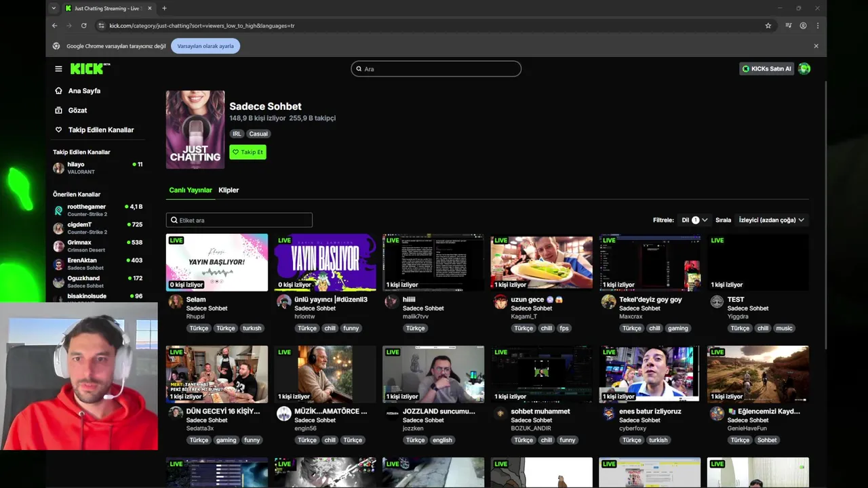Click Takip Et follow button

tap(248, 152)
